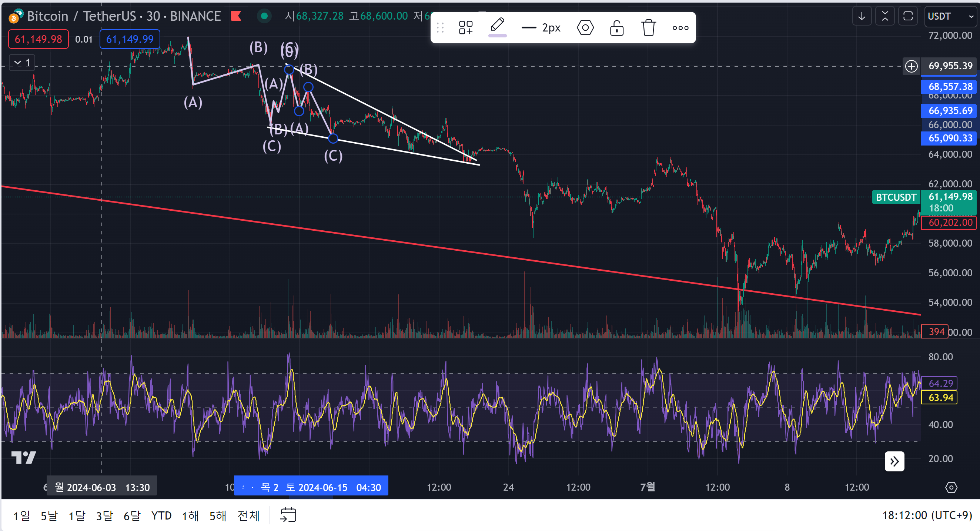
Task: Click the green market status dot
Action: [264, 16]
